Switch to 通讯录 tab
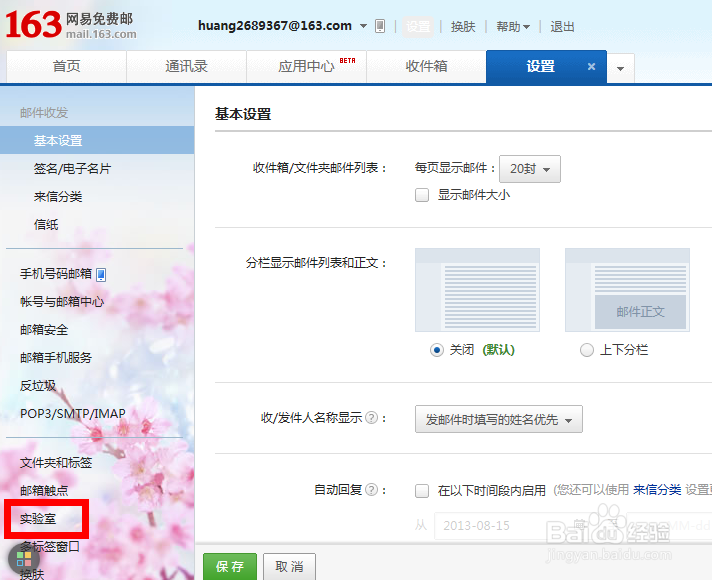 click(x=186, y=66)
